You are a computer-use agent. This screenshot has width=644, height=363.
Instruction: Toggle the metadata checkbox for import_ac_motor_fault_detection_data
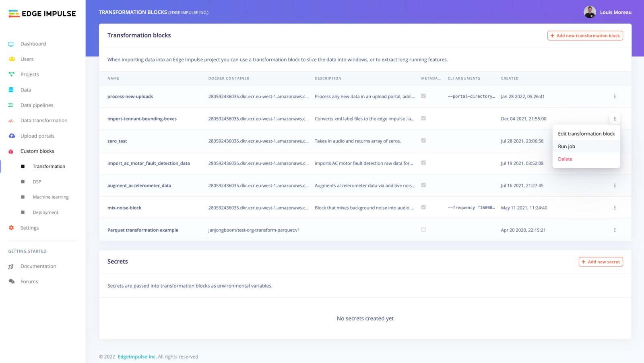(423, 163)
